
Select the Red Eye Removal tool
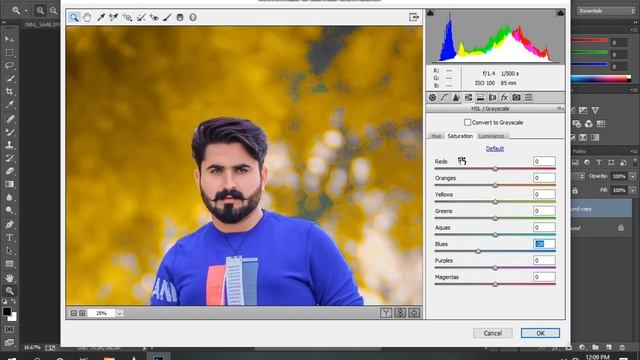154,17
